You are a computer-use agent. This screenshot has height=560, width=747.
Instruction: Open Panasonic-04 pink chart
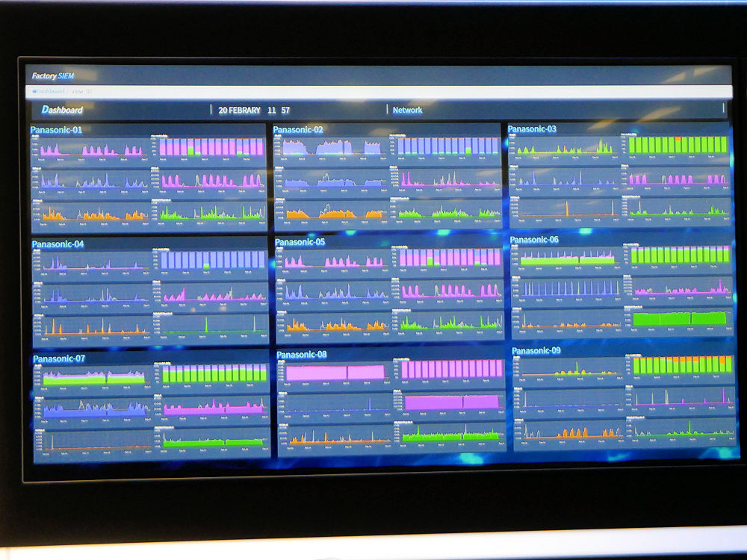click(x=211, y=293)
